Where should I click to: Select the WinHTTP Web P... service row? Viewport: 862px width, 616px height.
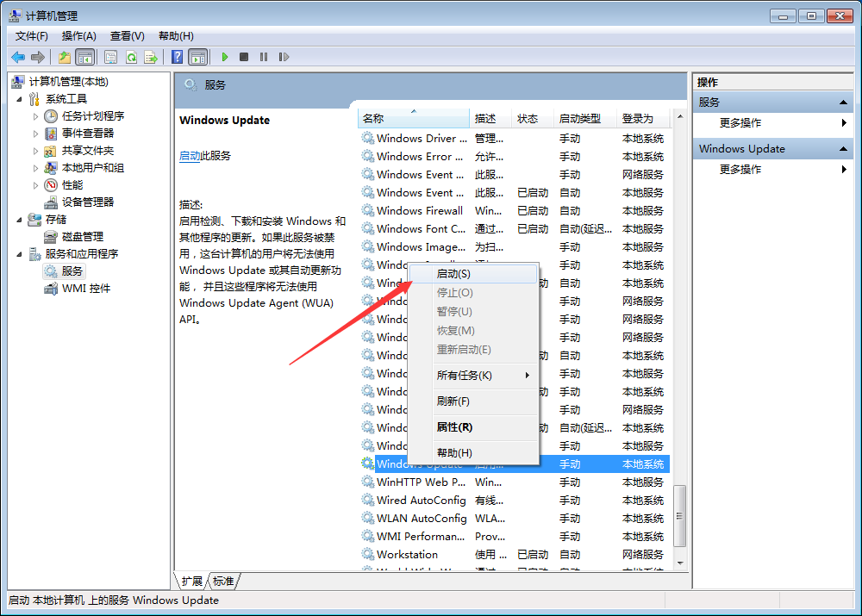(x=514, y=482)
